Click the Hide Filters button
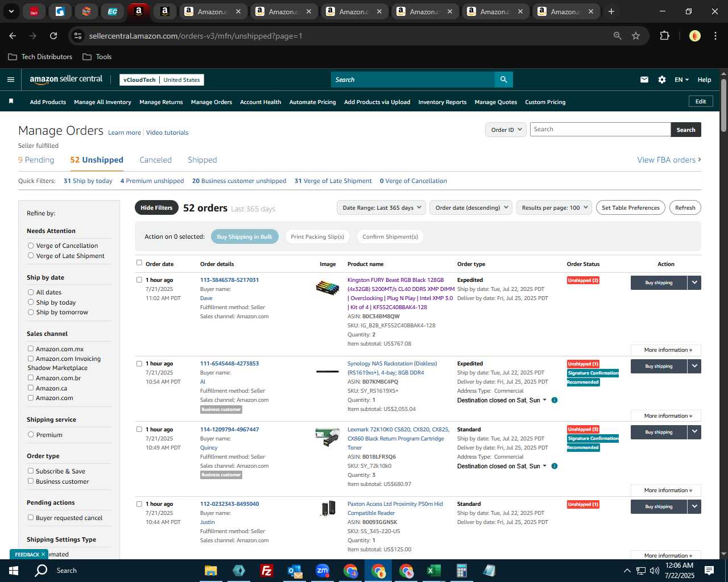This screenshot has width=728, height=582. click(156, 207)
